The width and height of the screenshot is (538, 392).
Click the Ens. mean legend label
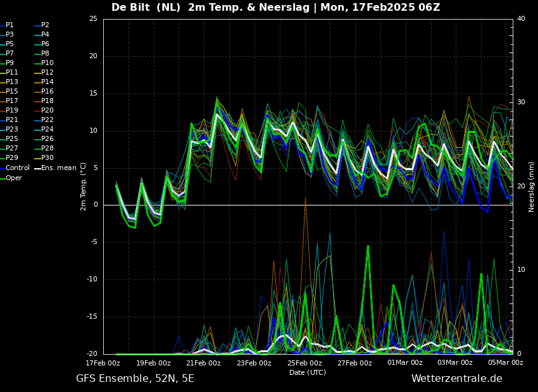(x=55, y=168)
